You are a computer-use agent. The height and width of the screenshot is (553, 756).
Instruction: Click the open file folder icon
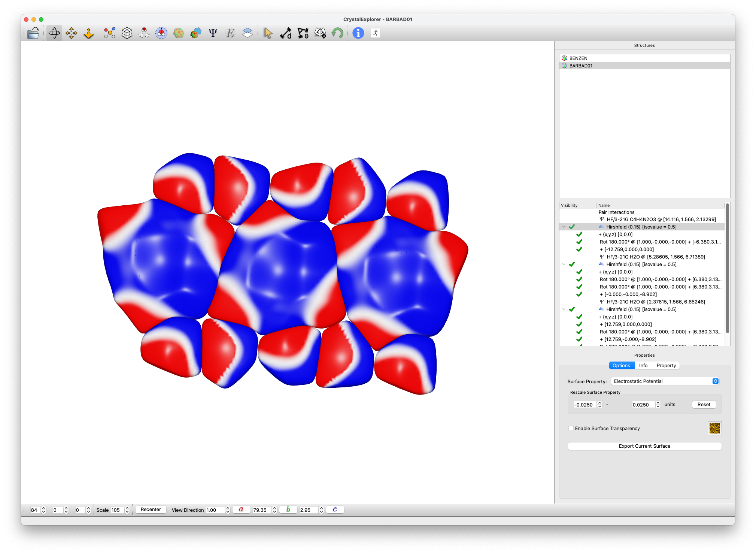click(33, 33)
